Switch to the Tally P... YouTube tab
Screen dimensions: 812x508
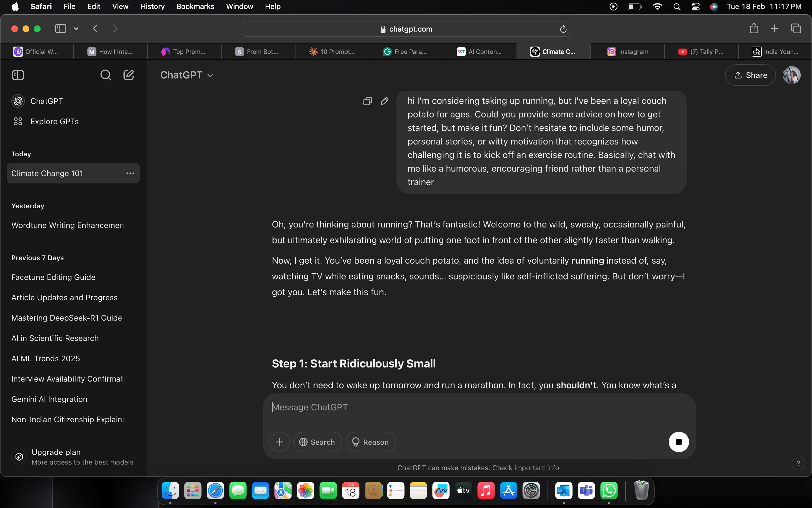(701, 51)
